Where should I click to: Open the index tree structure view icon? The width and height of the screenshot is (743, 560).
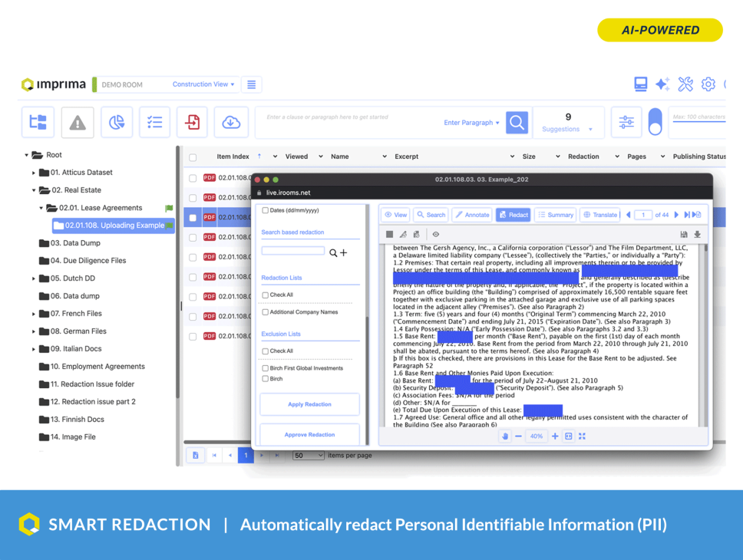click(38, 122)
